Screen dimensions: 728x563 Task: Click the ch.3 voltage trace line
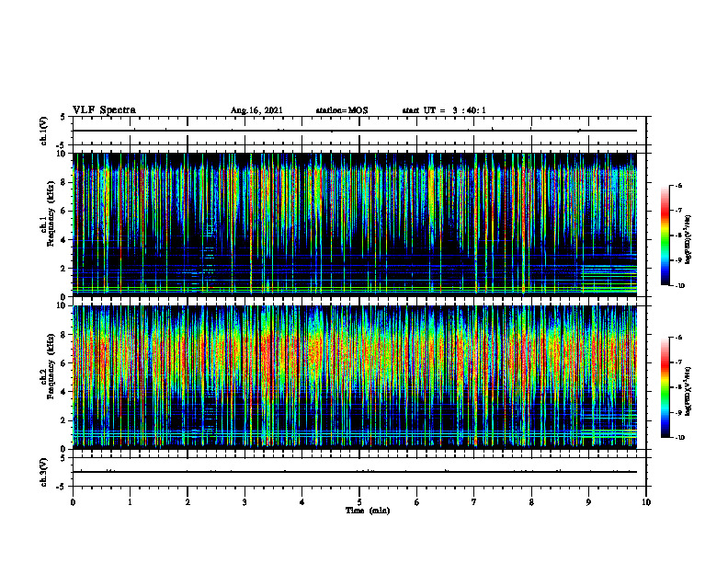(x=355, y=472)
